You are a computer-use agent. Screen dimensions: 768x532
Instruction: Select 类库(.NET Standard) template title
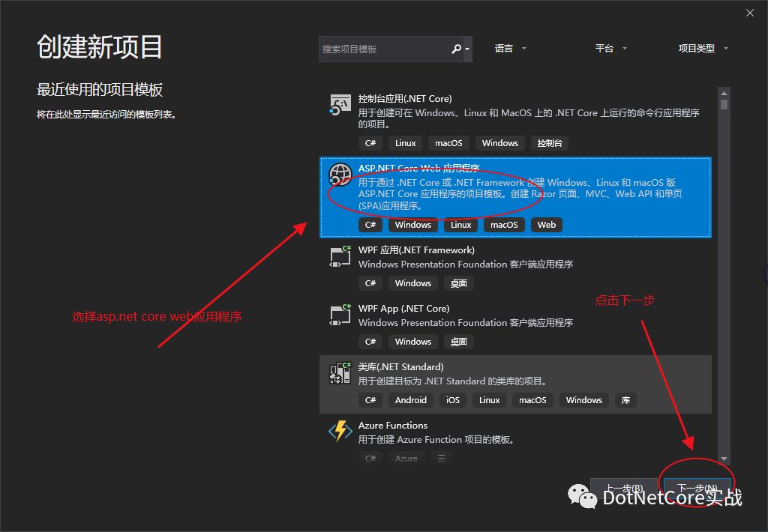(400, 367)
